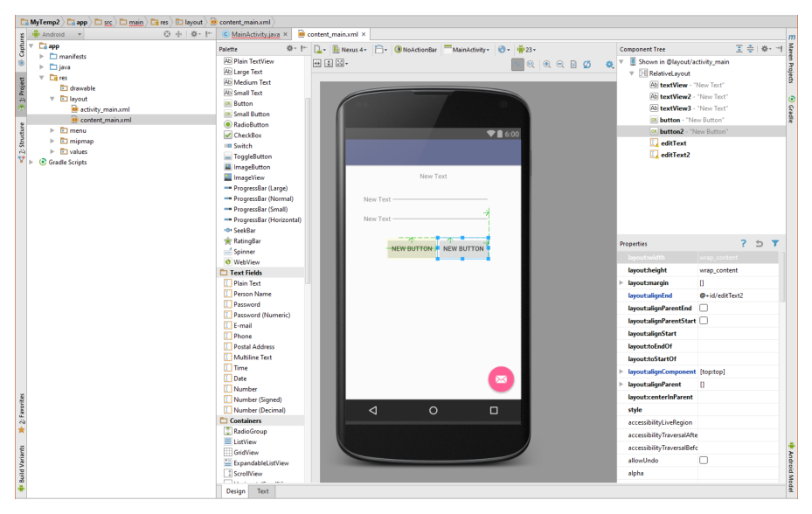Open Project panel settings gear
Viewport: 812px width, 514px height.
pyautogui.click(x=194, y=34)
